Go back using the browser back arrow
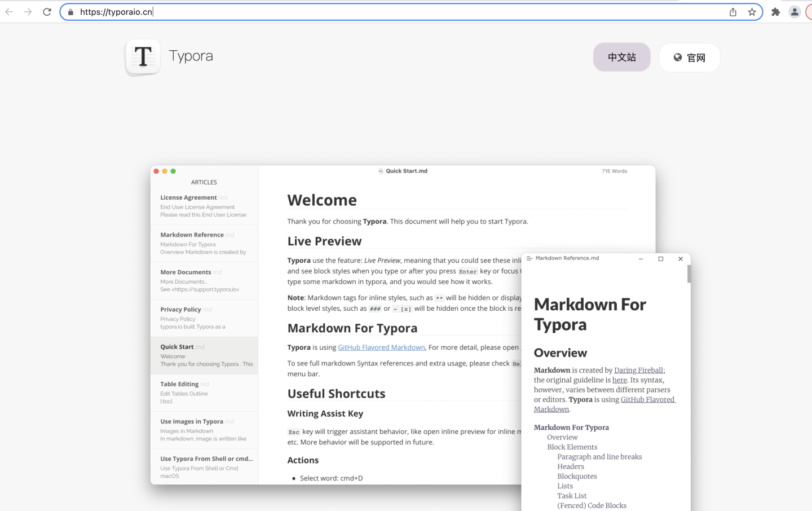The height and width of the screenshot is (511, 812). coord(9,12)
